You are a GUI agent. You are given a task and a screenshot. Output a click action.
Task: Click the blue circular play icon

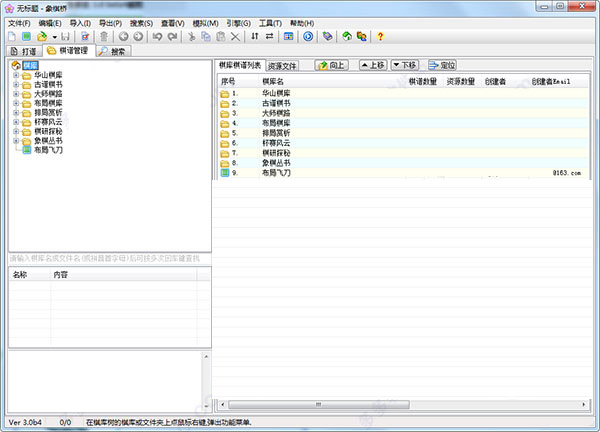tap(308, 37)
